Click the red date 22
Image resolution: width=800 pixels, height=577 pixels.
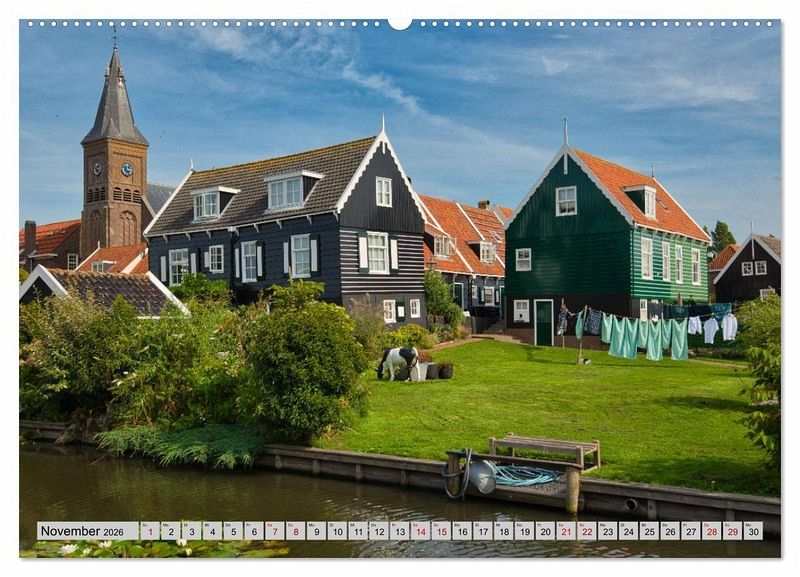[x=587, y=531]
